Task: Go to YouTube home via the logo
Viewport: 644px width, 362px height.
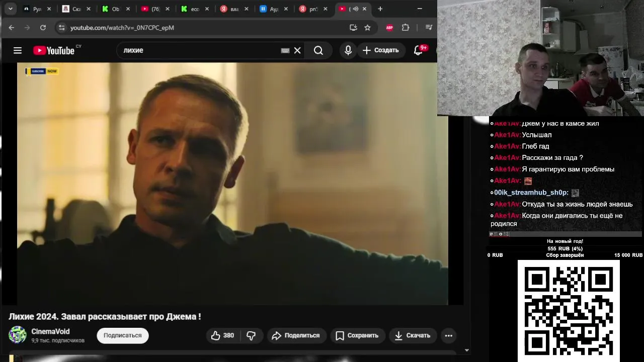Action: pyautogui.click(x=54, y=50)
